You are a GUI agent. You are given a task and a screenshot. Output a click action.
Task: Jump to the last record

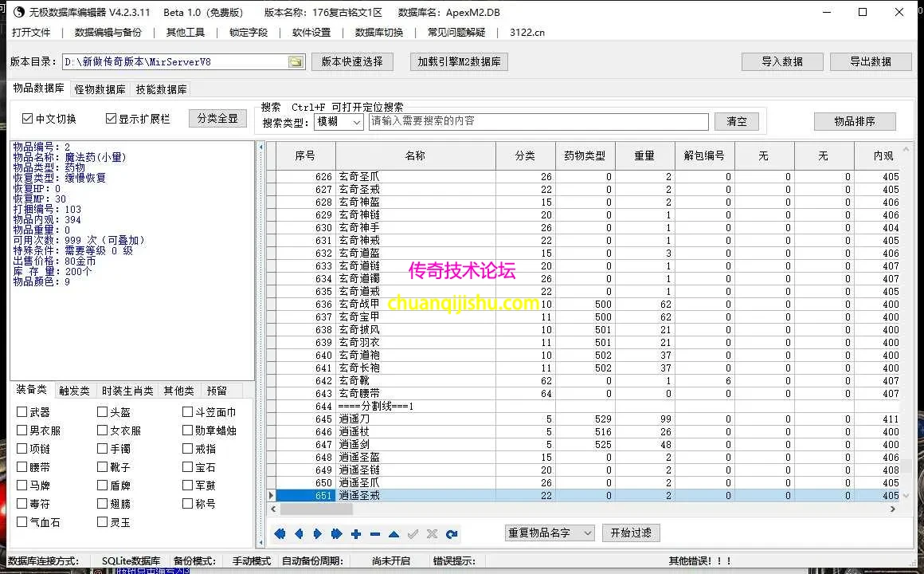[x=336, y=533]
